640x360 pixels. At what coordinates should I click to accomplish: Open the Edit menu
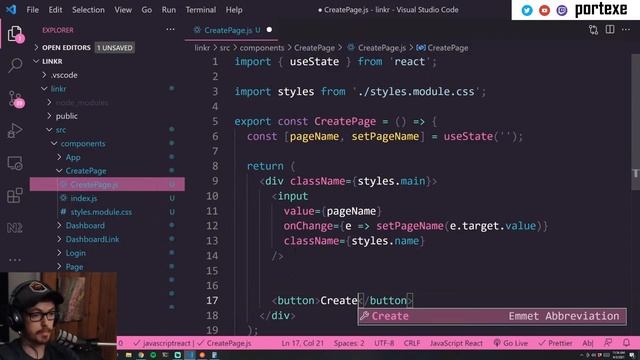pyautogui.click(x=55, y=9)
